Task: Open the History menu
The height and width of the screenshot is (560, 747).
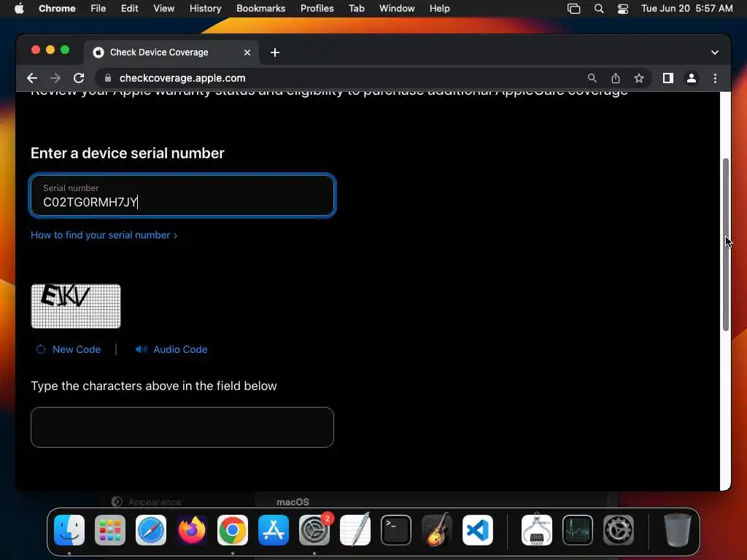Action: click(x=205, y=9)
